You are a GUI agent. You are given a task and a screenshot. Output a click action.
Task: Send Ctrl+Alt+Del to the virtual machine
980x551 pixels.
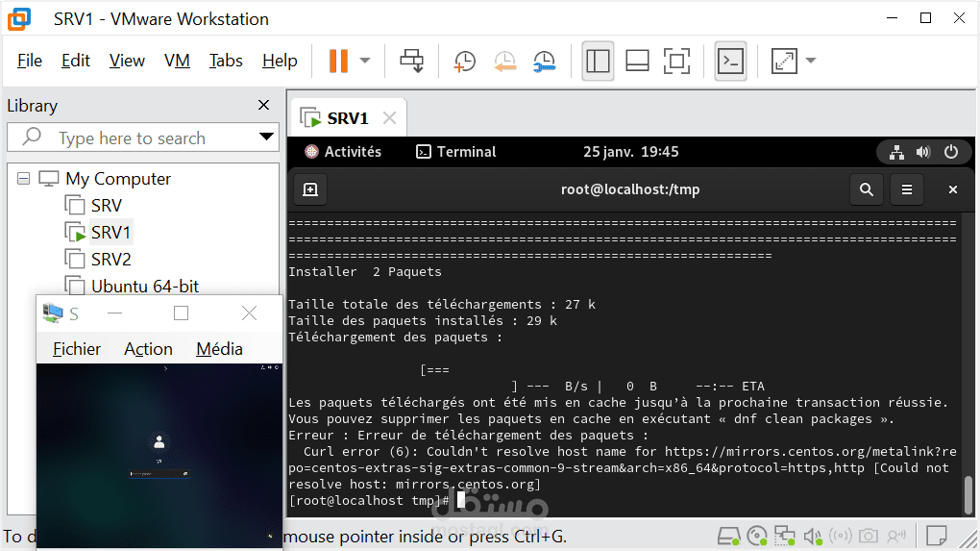(412, 61)
